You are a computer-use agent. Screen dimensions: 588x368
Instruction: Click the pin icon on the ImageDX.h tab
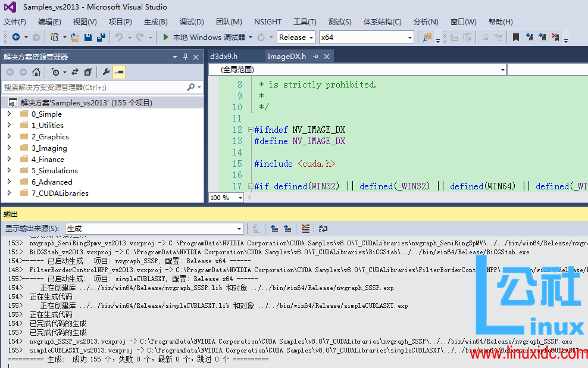[315, 56]
